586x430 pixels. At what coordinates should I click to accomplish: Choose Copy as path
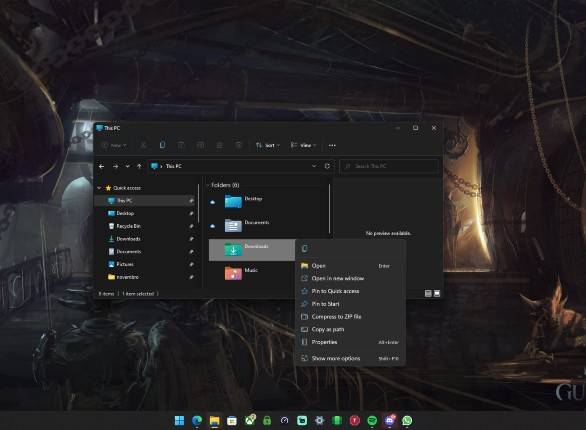click(x=351, y=330)
